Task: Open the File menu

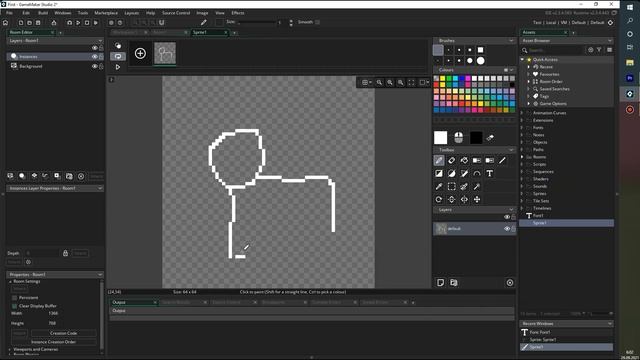Action: (x=9, y=13)
